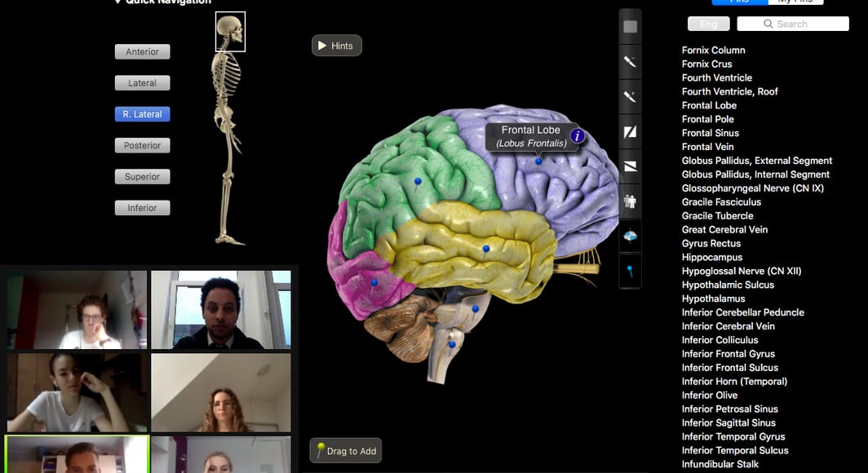The width and height of the screenshot is (868, 473).
Task: Select Hippocampus from the structure list
Action: 711,258
